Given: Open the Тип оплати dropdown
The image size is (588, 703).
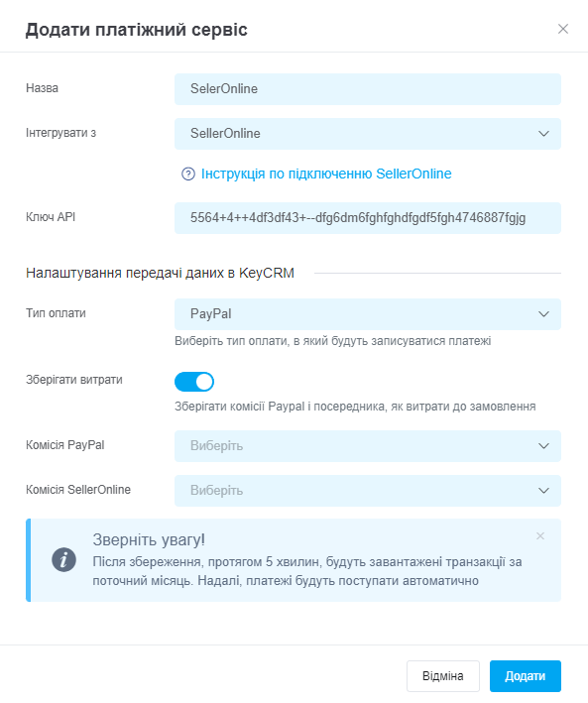Looking at the screenshot, I should pos(368,314).
